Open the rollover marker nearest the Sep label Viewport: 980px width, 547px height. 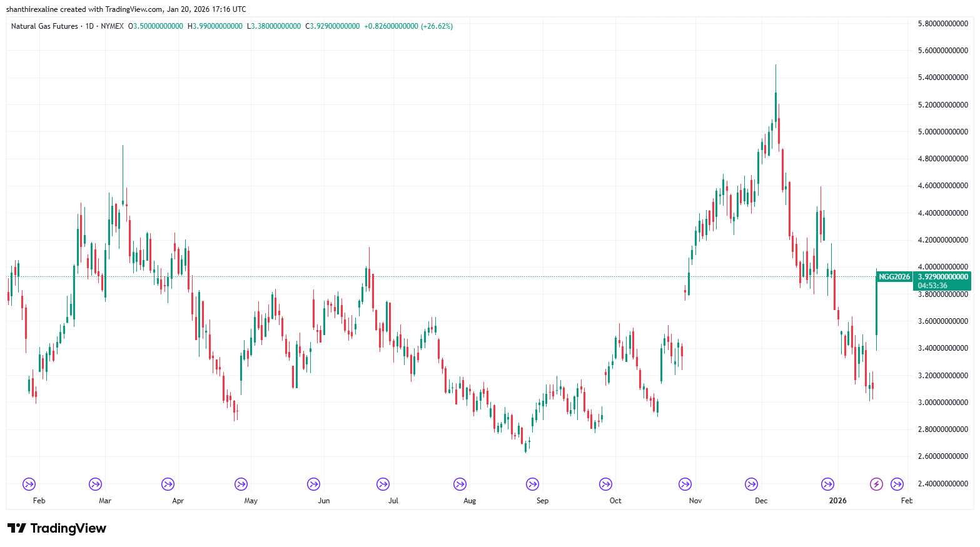[532, 484]
